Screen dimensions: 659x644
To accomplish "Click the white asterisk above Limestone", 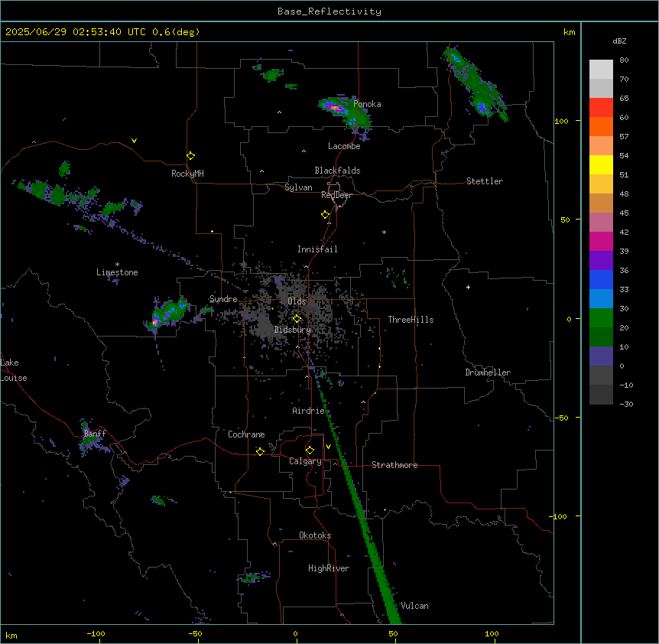I will click(117, 265).
